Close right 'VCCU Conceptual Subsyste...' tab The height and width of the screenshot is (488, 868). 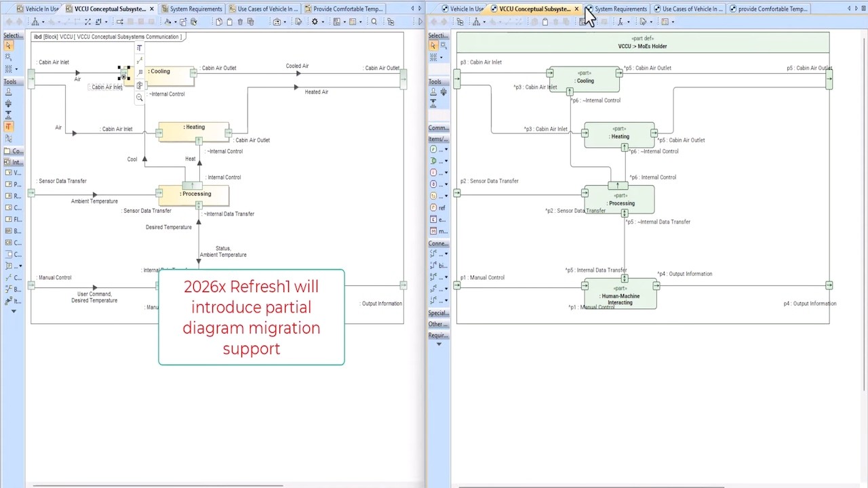pos(576,9)
